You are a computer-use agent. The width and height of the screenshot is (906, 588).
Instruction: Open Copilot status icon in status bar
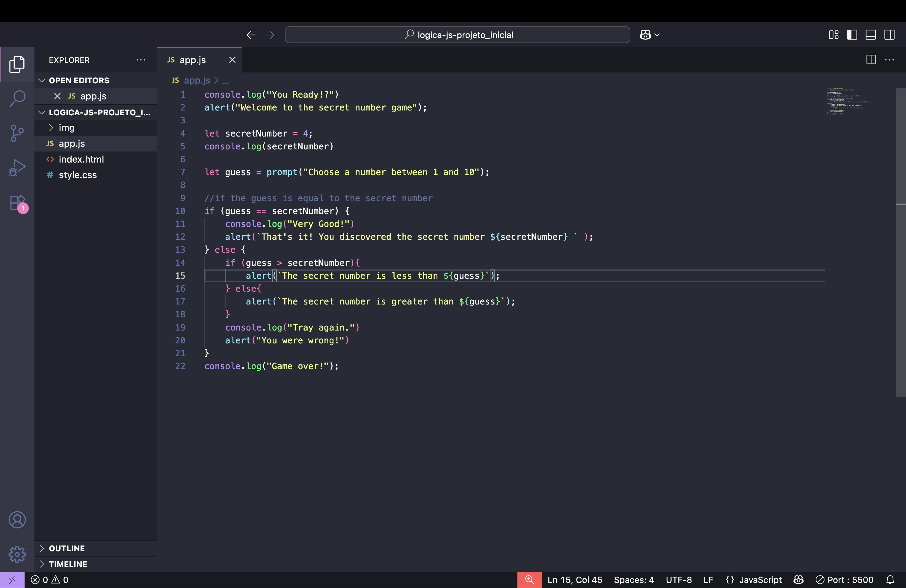click(798, 580)
